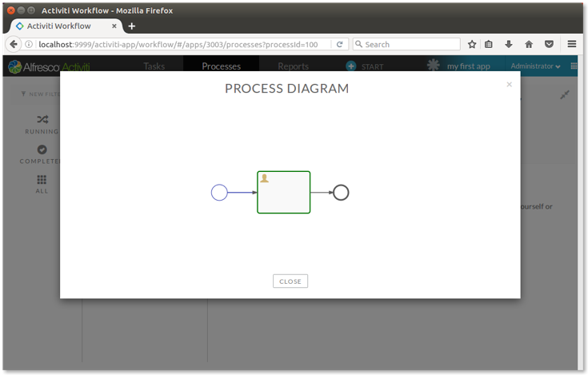Screen dimensions: 588x375
Task: Reload the page with refresh icon
Action: coord(340,45)
